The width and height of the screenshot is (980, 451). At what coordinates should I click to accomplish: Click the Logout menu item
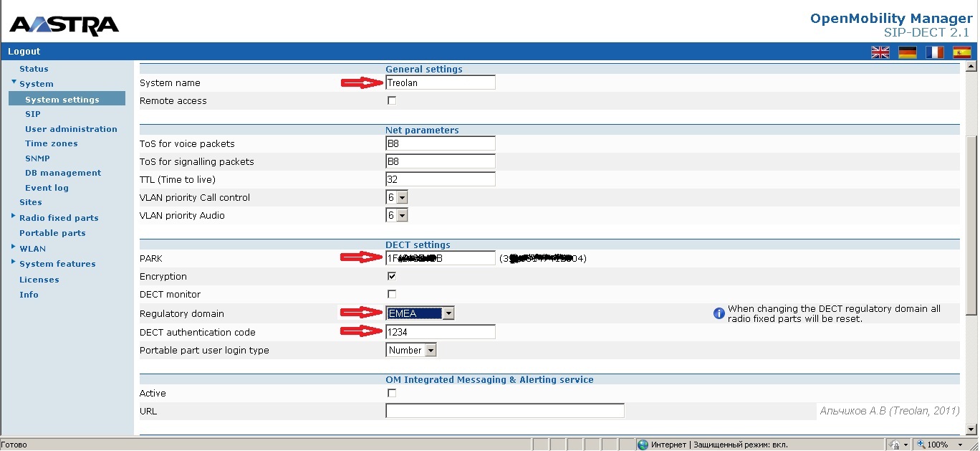click(24, 51)
